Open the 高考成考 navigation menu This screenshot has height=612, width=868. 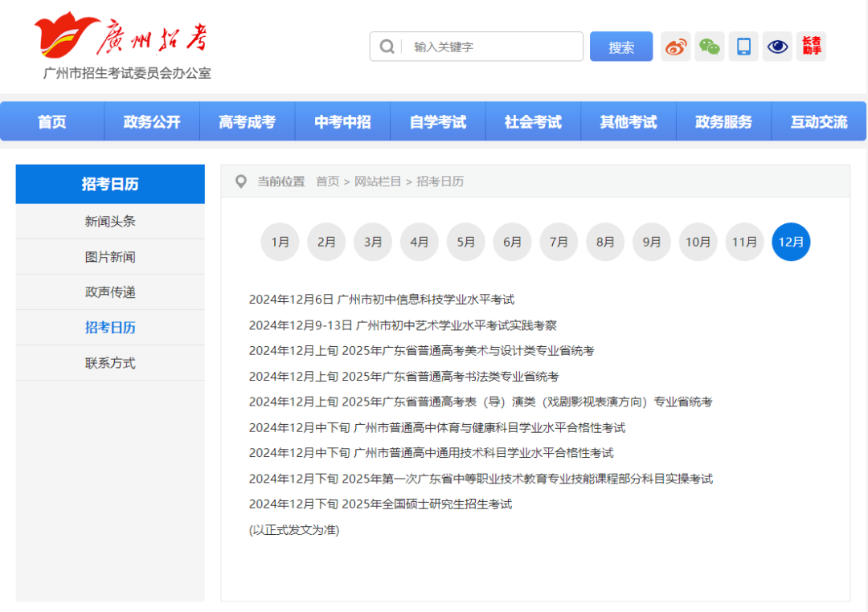tap(247, 122)
